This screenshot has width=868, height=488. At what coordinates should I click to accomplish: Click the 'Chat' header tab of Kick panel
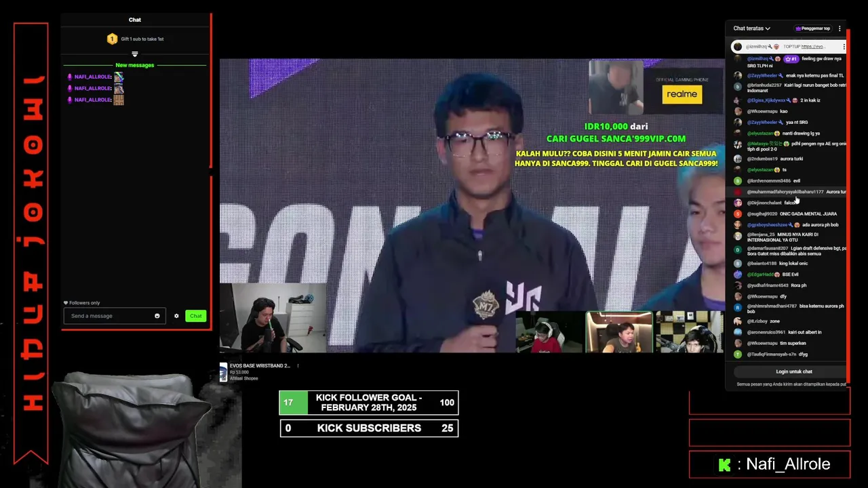(135, 20)
